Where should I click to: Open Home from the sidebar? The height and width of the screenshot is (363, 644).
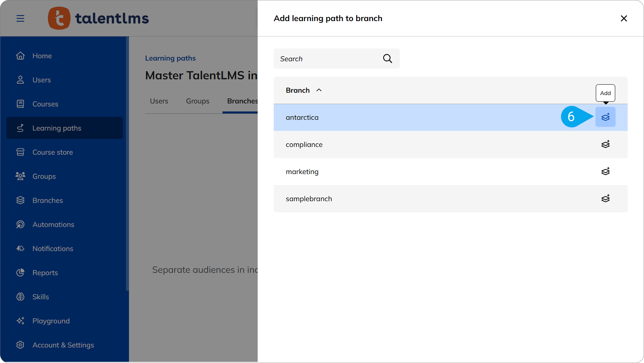(x=65, y=56)
